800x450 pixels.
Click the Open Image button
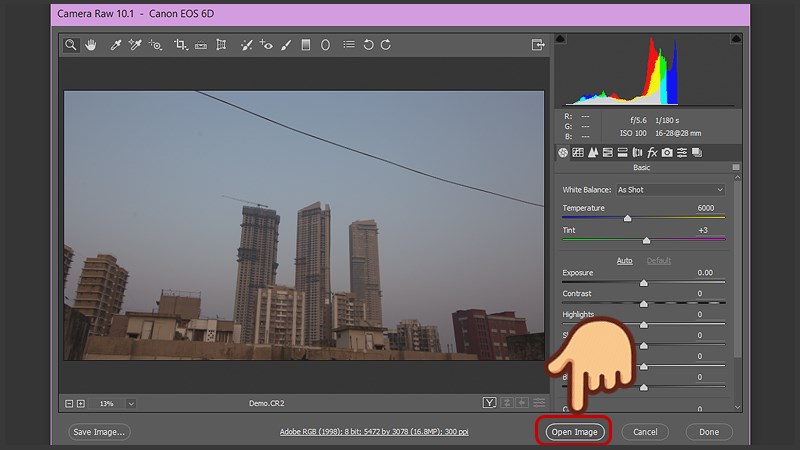tap(574, 432)
